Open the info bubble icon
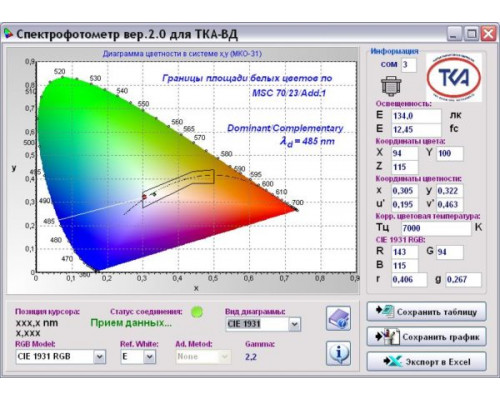500x400 pixels. 338,353
